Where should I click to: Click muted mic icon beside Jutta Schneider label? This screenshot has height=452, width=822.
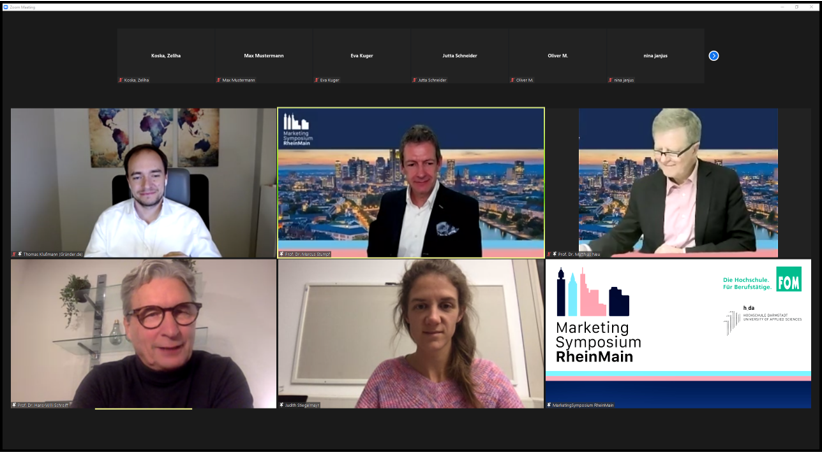415,80
